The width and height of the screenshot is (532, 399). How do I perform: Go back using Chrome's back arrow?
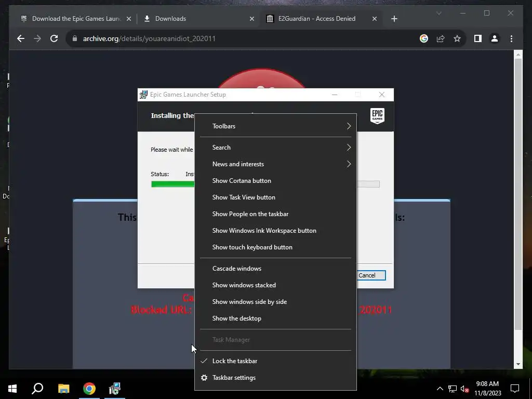pyautogui.click(x=21, y=38)
